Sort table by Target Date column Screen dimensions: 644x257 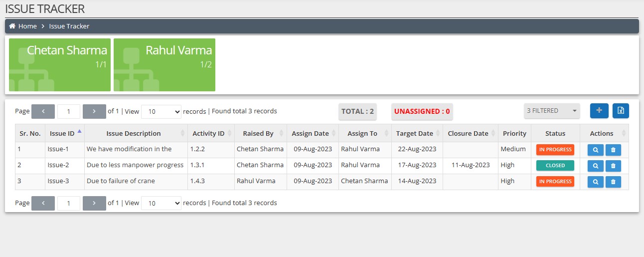[414, 133]
